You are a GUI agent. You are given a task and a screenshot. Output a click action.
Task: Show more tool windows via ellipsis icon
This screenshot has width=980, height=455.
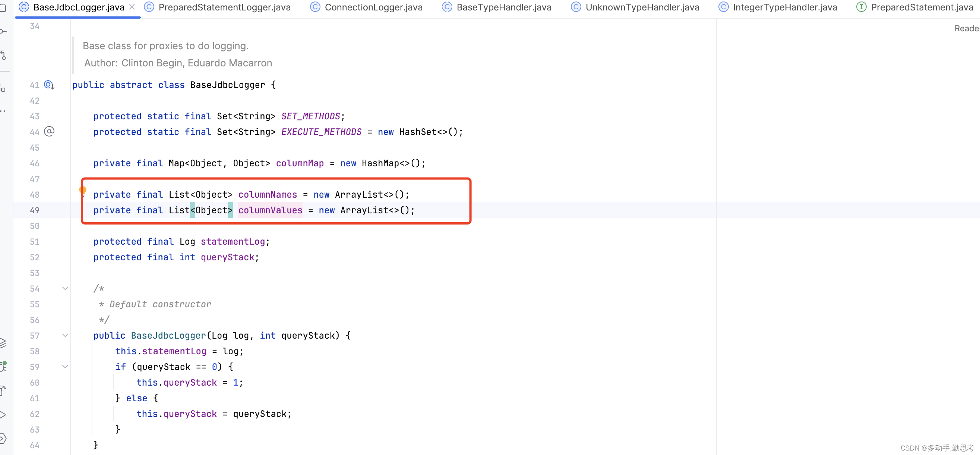(x=3, y=111)
